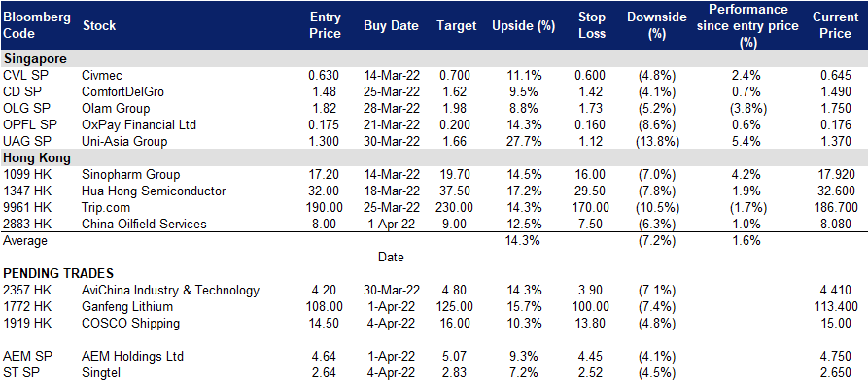Select Sinopharm Group stop loss 16.00

click(592, 175)
